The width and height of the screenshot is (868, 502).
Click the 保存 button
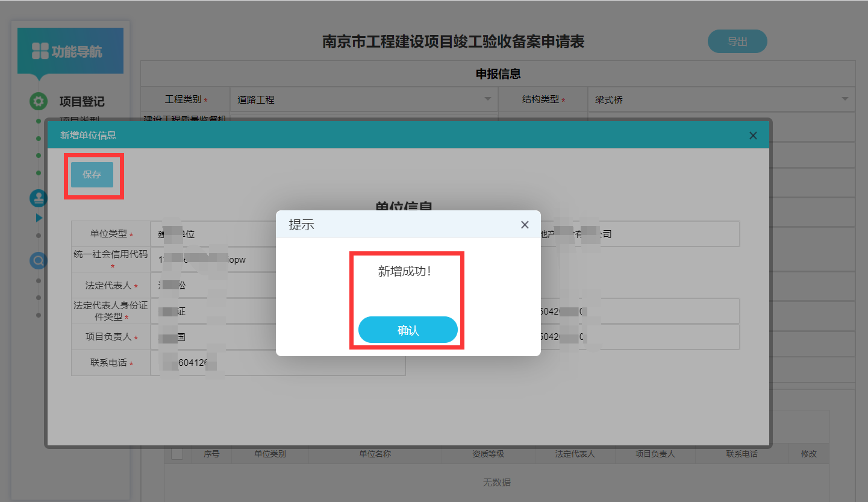tap(92, 175)
